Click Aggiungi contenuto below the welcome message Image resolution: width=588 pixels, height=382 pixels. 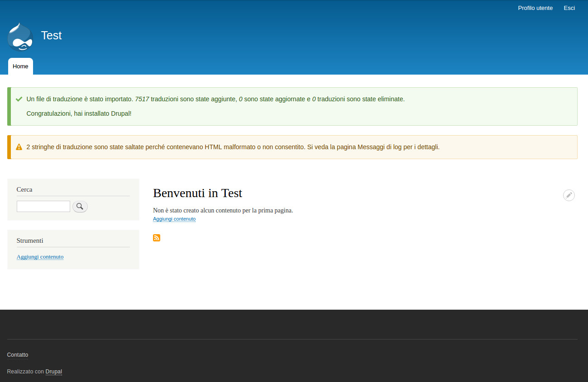[174, 219]
